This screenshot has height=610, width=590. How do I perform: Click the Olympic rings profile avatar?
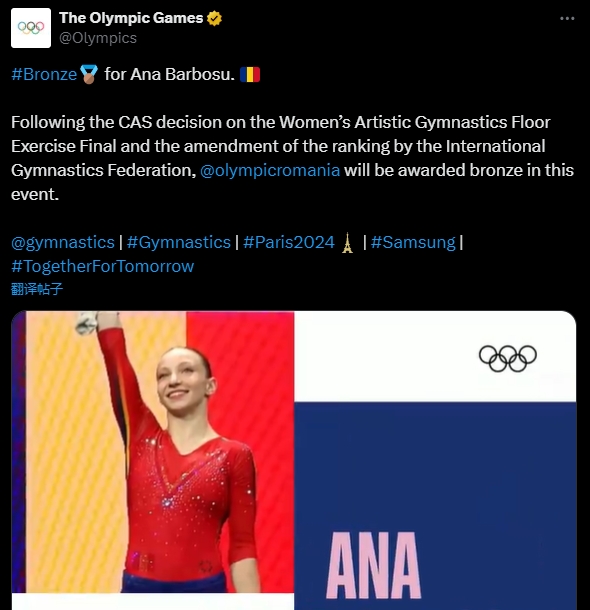click(x=31, y=28)
